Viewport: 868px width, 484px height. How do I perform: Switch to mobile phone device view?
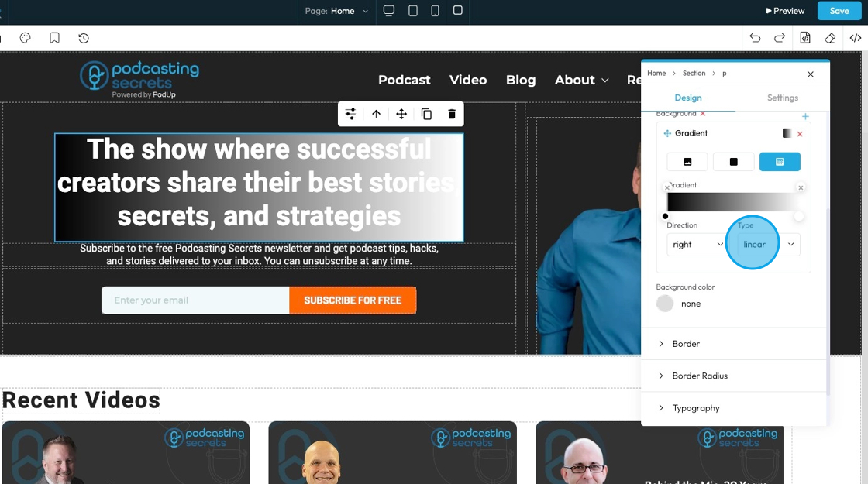pyautogui.click(x=435, y=11)
